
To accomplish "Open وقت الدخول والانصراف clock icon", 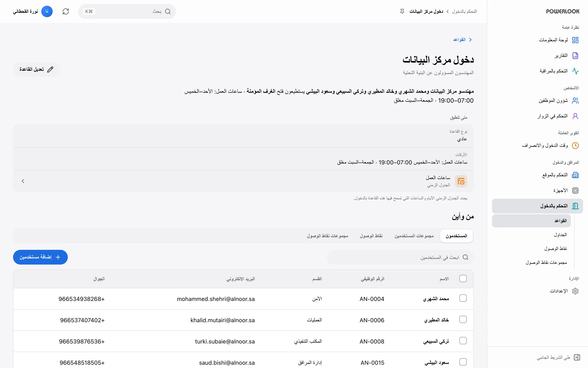I will 575,146.
